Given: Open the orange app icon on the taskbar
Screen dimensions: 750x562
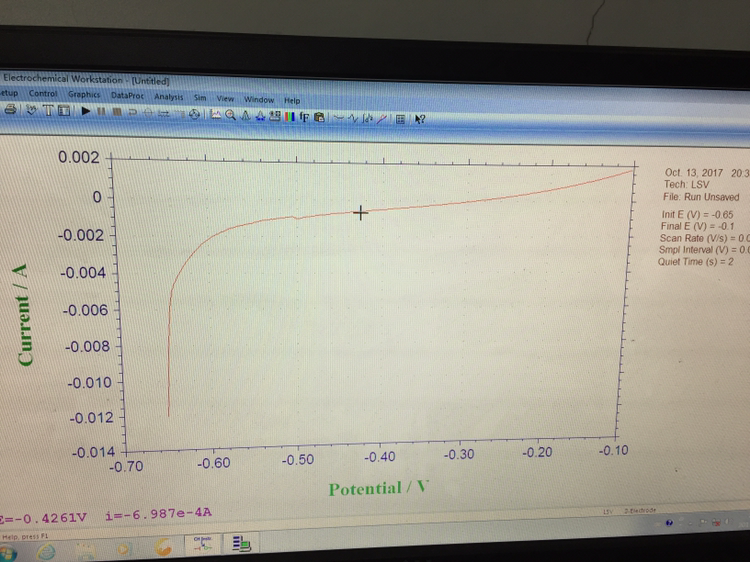Looking at the screenshot, I should [163, 547].
